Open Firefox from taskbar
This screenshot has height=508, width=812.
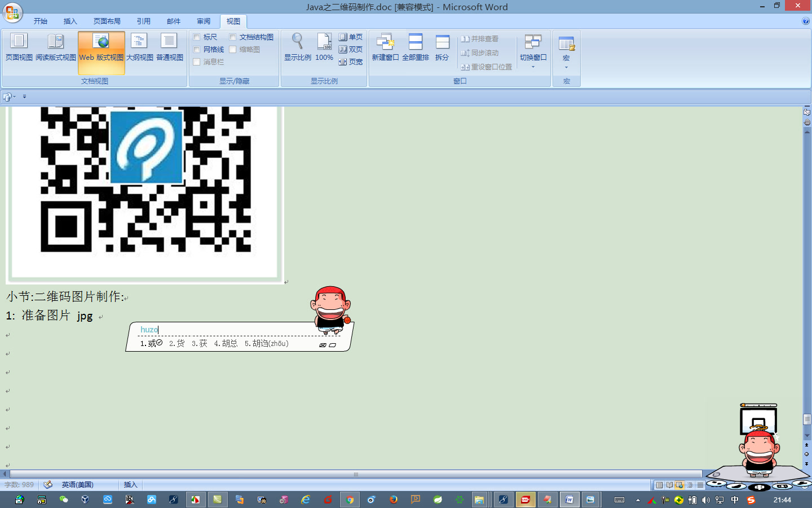[394, 500]
